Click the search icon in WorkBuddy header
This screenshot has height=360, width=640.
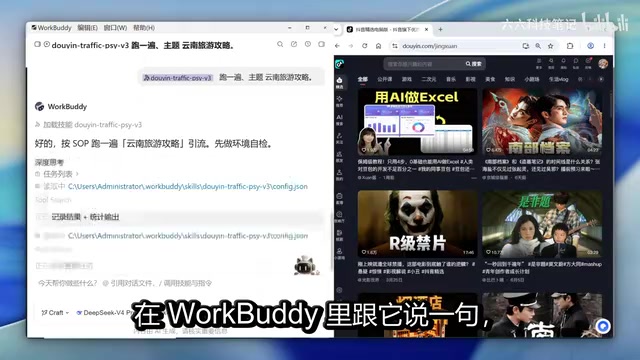[280, 44]
